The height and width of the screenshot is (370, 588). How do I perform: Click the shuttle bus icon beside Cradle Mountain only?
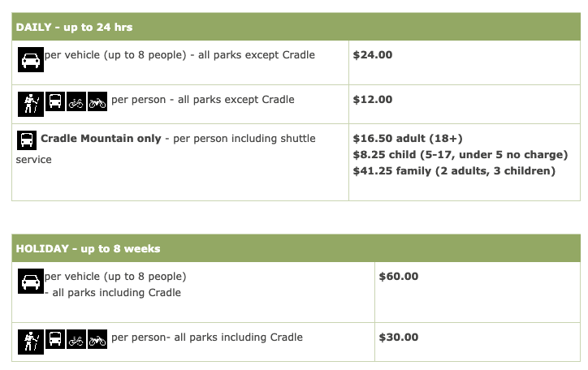[27, 140]
